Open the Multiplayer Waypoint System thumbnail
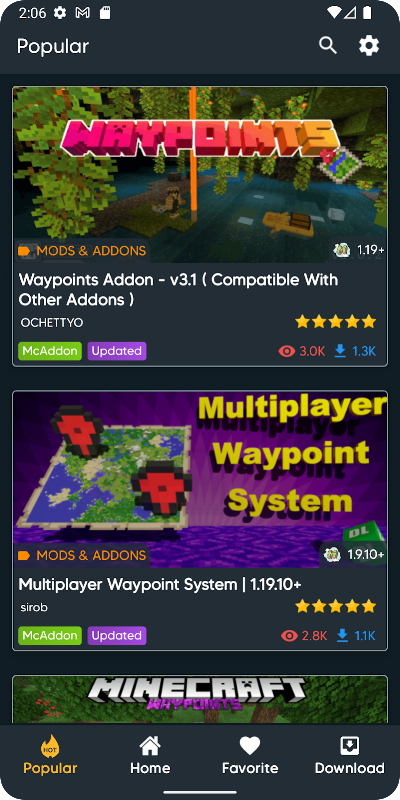This screenshot has height=800, width=400. click(200, 480)
